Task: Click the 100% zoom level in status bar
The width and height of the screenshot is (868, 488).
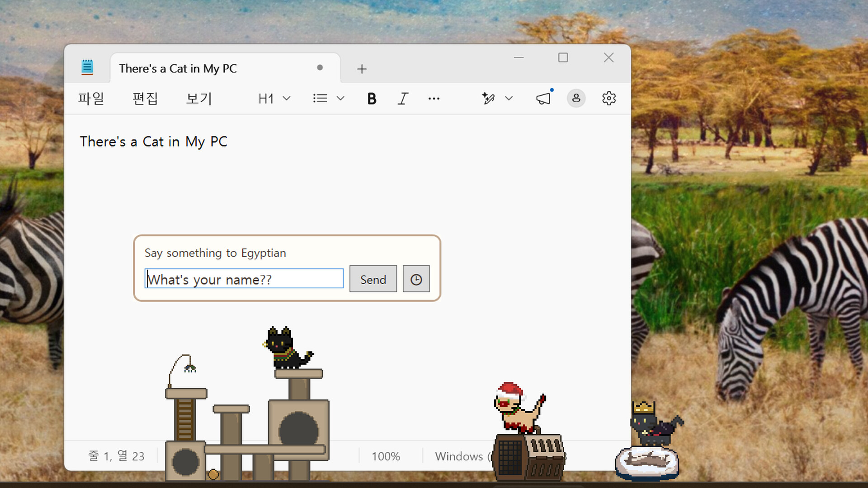Action: coord(386,456)
